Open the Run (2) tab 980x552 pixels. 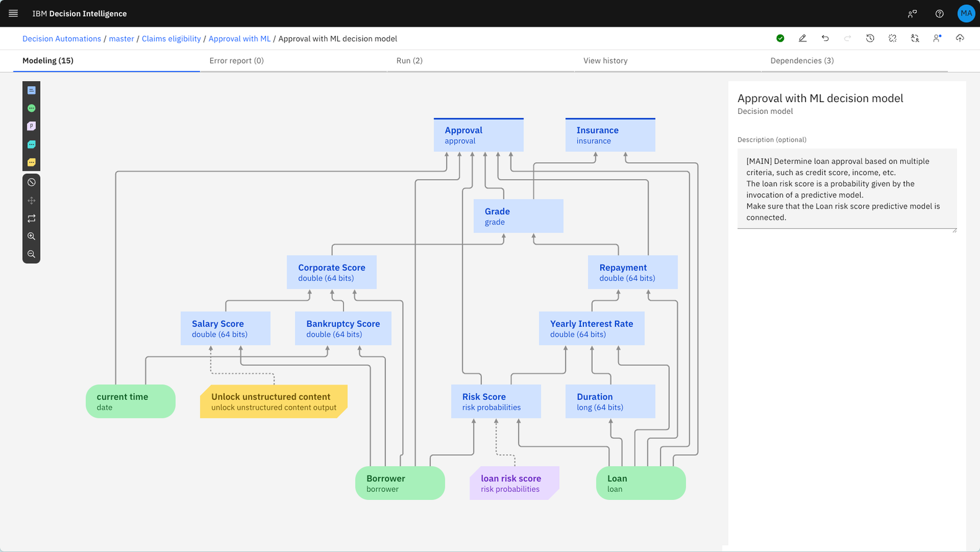pyautogui.click(x=409, y=61)
